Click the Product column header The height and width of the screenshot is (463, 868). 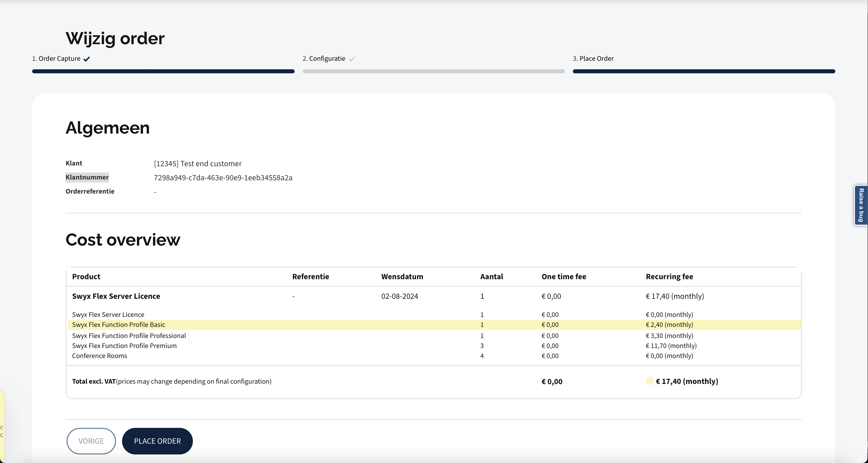pos(86,277)
